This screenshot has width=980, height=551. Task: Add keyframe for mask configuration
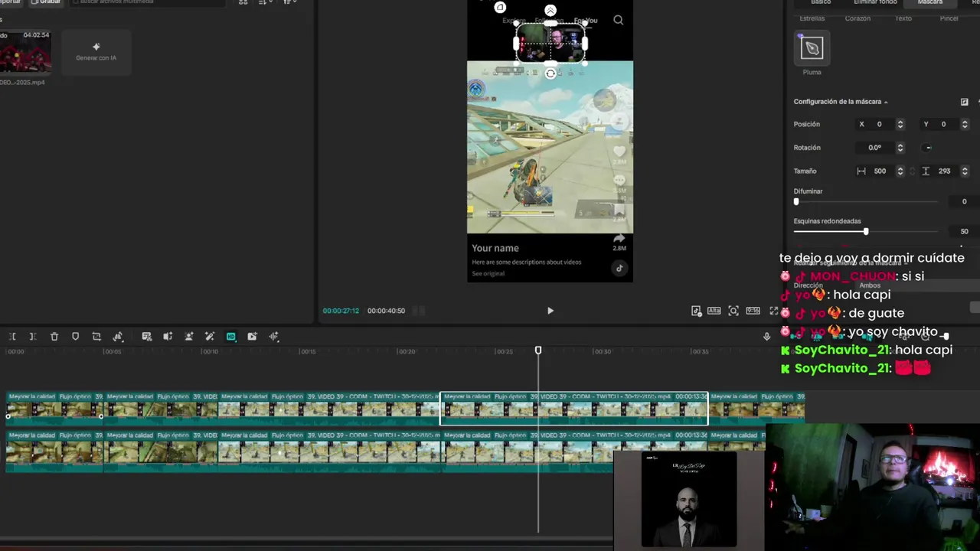pyautogui.click(x=965, y=102)
